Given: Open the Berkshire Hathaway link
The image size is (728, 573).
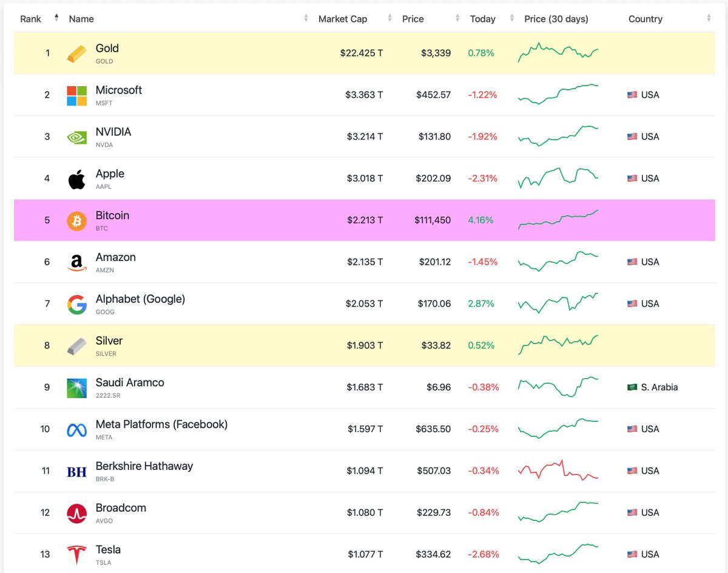Looking at the screenshot, I should pyautogui.click(x=144, y=466).
